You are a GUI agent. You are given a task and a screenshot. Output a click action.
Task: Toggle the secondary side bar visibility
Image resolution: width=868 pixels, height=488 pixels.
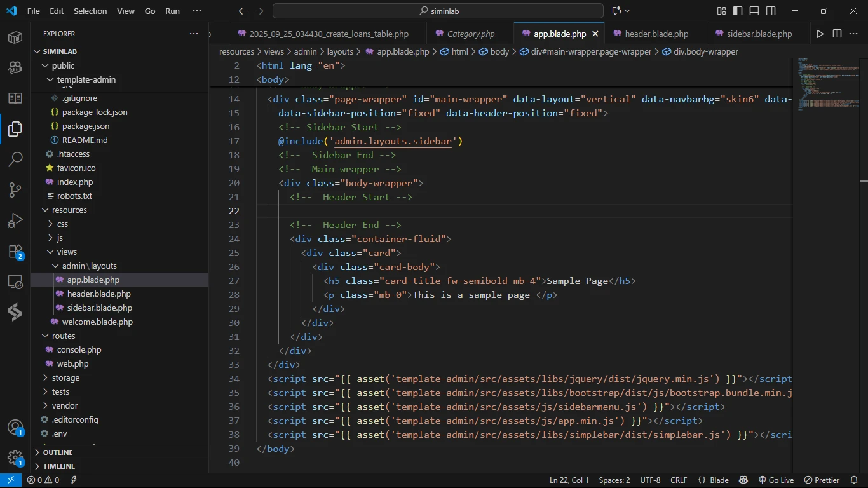pyautogui.click(x=771, y=11)
